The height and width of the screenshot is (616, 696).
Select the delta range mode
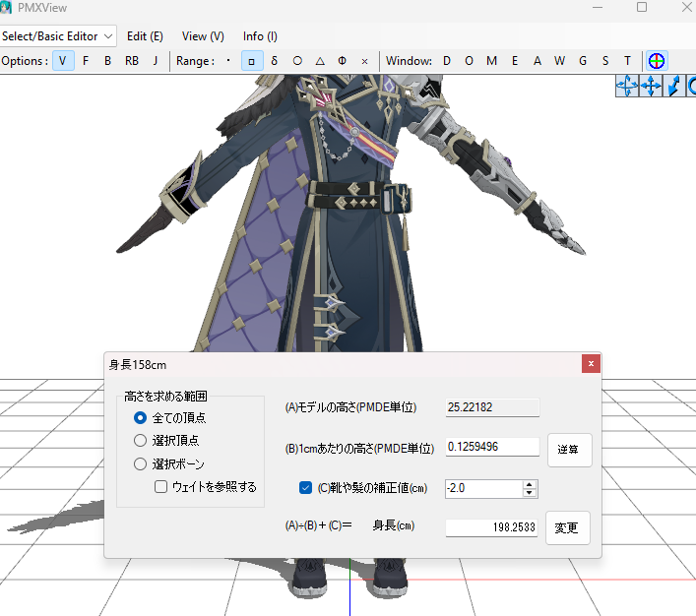(275, 61)
